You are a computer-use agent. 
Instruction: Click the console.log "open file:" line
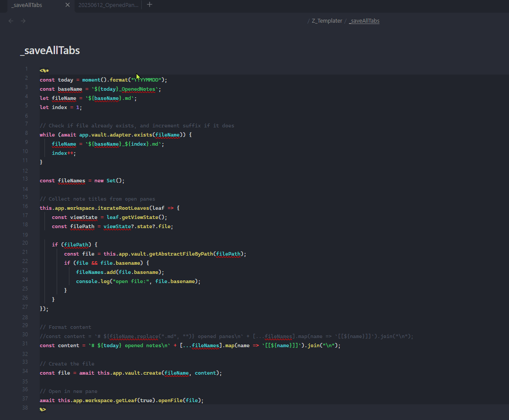(138, 281)
